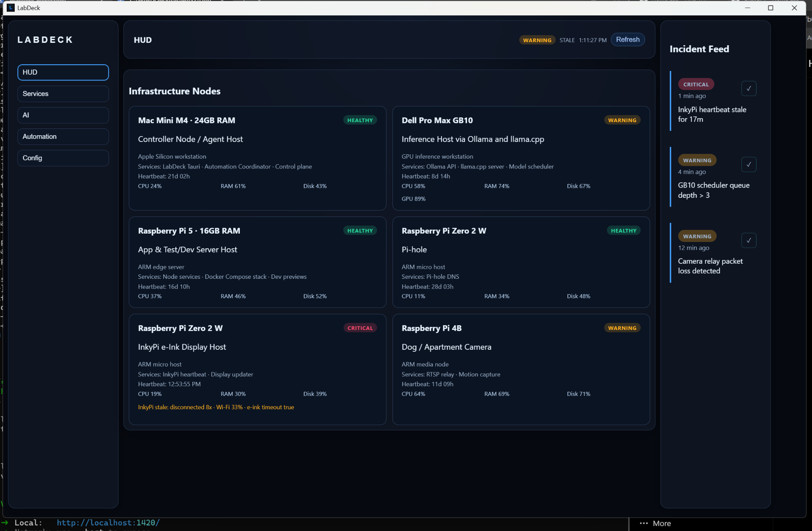Select the Dell Pro Max GB10 title

pyautogui.click(x=437, y=120)
